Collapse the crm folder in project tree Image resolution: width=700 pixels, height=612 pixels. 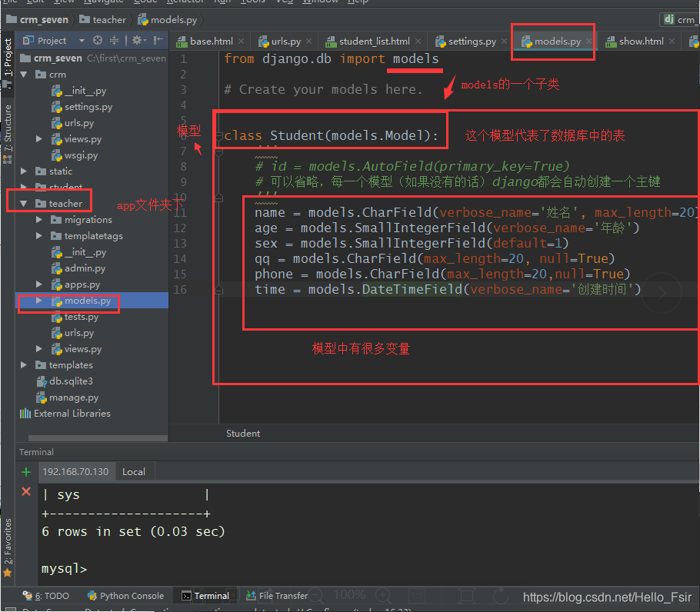tap(24, 75)
